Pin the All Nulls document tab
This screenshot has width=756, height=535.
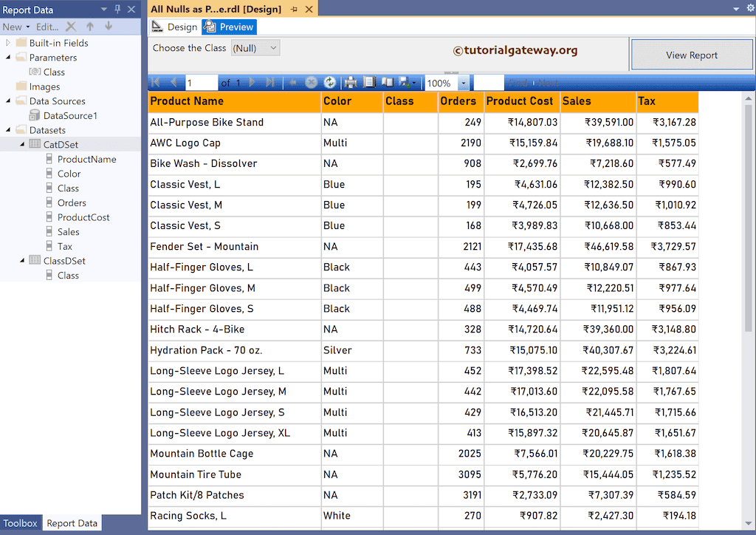pos(294,10)
